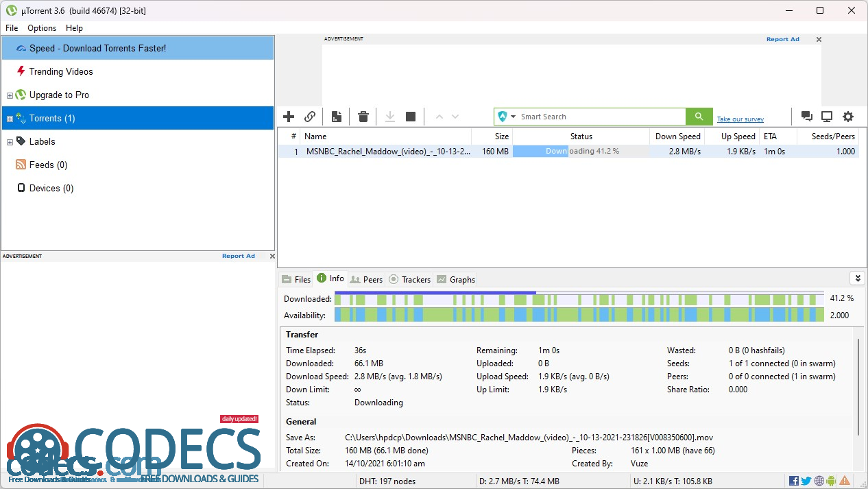Viewport: 868px width, 489px height.
Task: Select the MSNBC_Rachel_Maddow torrent row
Action: tap(568, 152)
